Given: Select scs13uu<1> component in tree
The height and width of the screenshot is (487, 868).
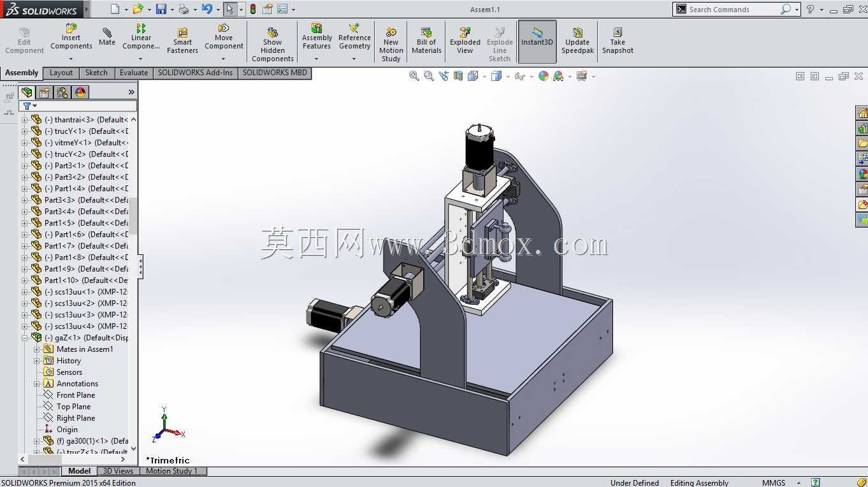Looking at the screenshot, I should click(x=80, y=292).
